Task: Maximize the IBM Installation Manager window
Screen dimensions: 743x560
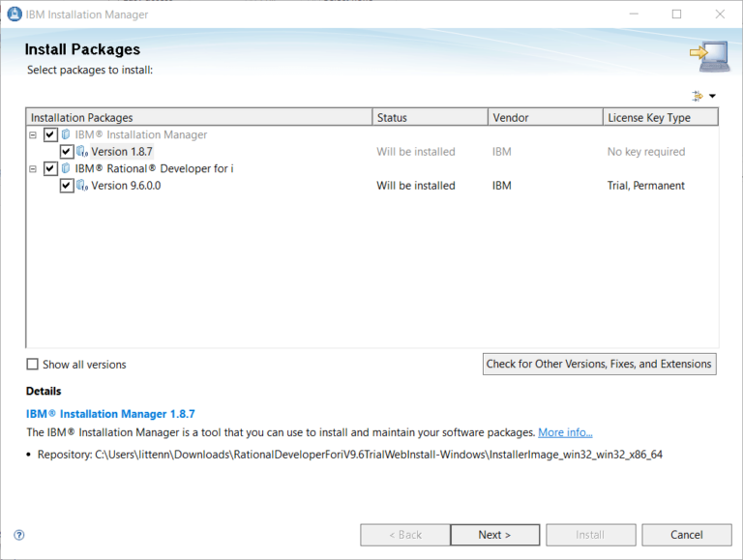Action: point(676,15)
